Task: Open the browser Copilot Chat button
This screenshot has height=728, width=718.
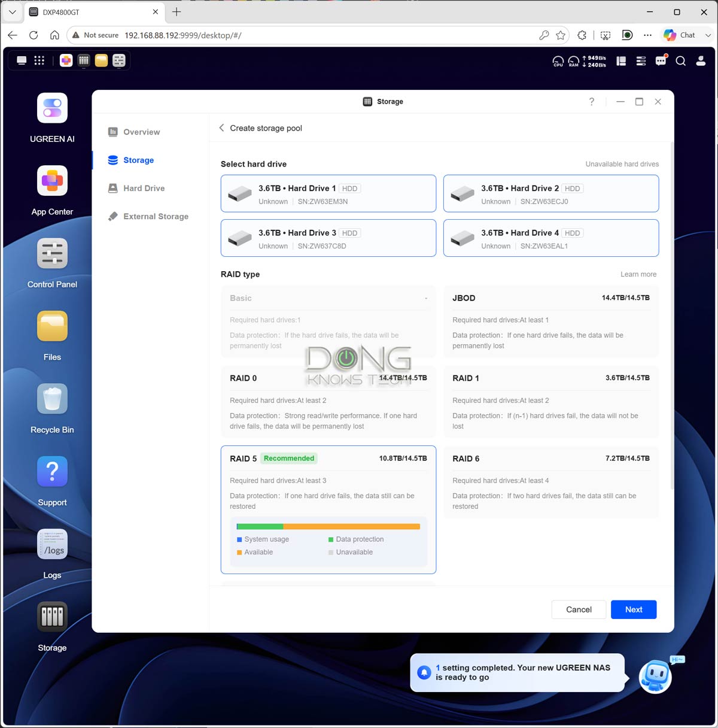Action: 680,35
